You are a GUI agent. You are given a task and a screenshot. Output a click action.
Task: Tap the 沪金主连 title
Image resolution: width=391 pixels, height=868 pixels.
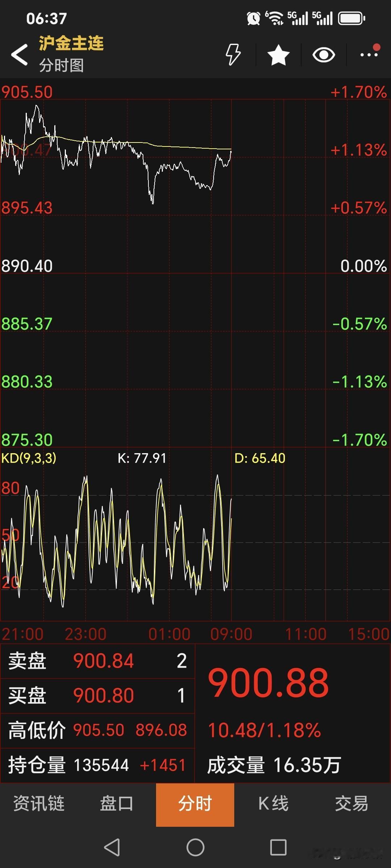(71, 43)
